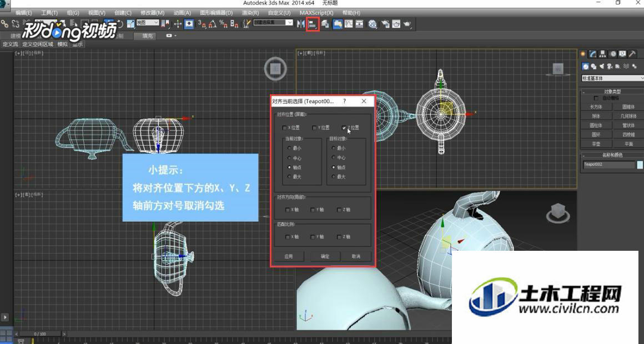The height and width of the screenshot is (344, 644).
Task: Open the Modify panel icon
Action: coord(593,54)
